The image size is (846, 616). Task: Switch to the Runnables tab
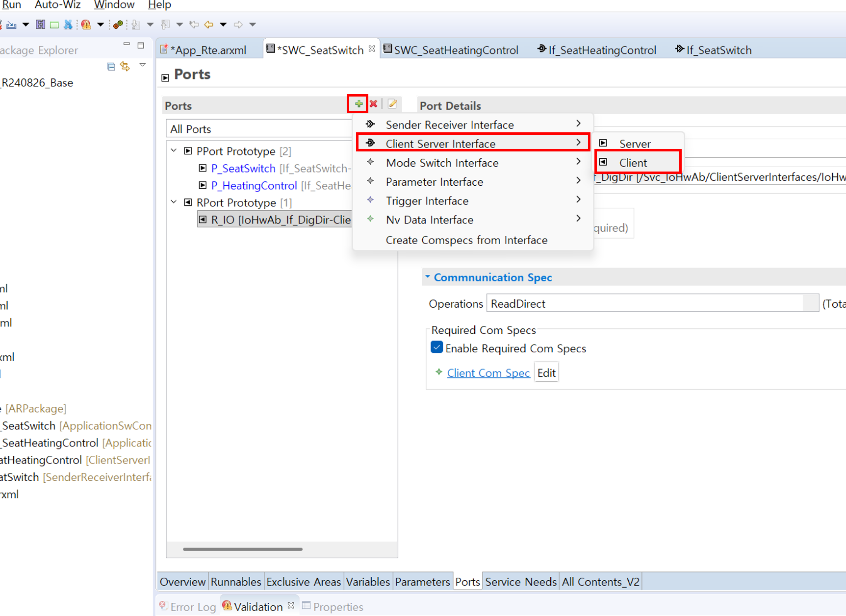(x=235, y=582)
